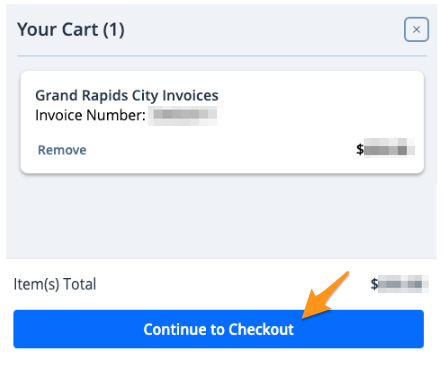Remove the Grand Rapids invoice from cart
Viewport: 443px width, 365px height.
pyautogui.click(x=62, y=150)
